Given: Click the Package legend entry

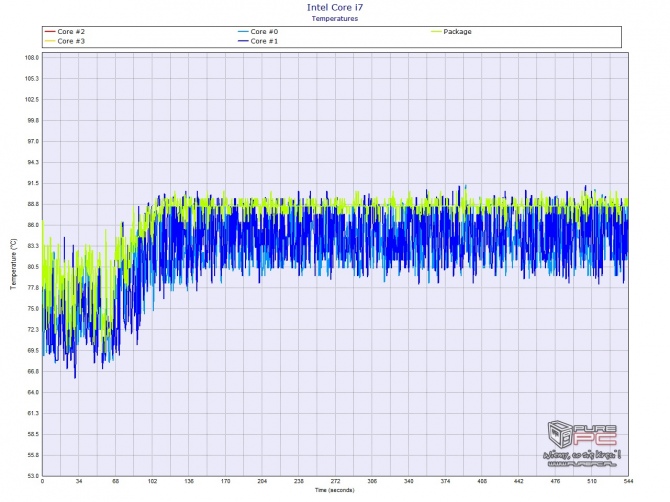Looking at the screenshot, I should pyautogui.click(x=451, y=32).
